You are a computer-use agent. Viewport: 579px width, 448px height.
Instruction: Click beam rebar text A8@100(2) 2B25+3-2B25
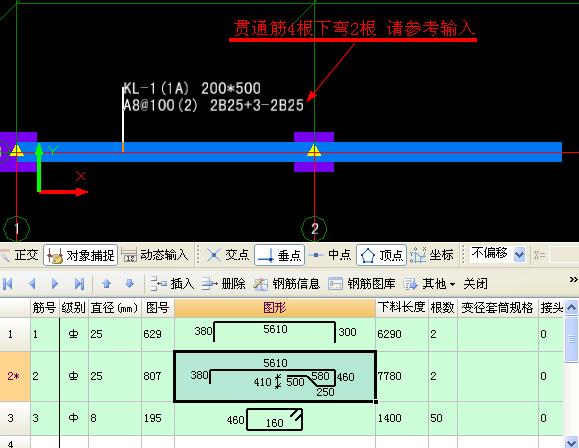(x=213, y=105)
